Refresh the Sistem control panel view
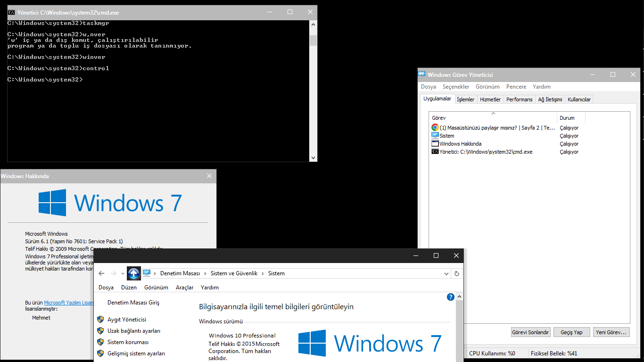The image size is (644, 362). click(x=456, y=273)
